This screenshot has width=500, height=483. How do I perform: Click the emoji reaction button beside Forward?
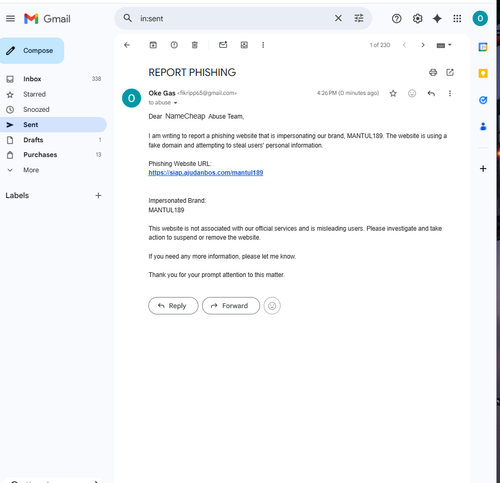pos(272,306)
